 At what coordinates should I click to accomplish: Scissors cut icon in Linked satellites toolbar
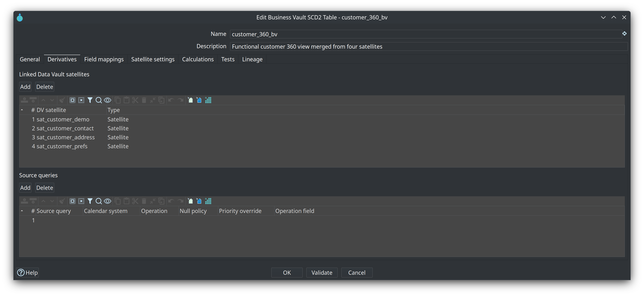tap(135, 100)
